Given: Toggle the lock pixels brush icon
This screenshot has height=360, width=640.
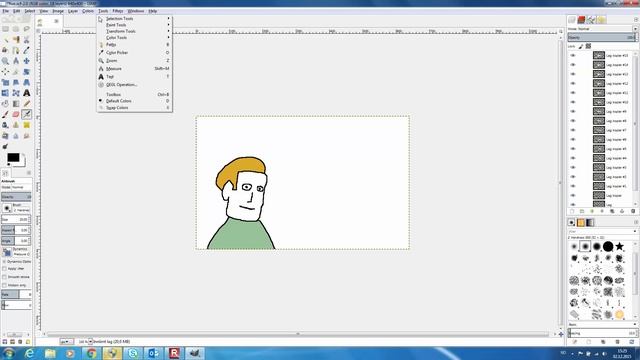Looking at the screenshot, I should pos(581,46).
